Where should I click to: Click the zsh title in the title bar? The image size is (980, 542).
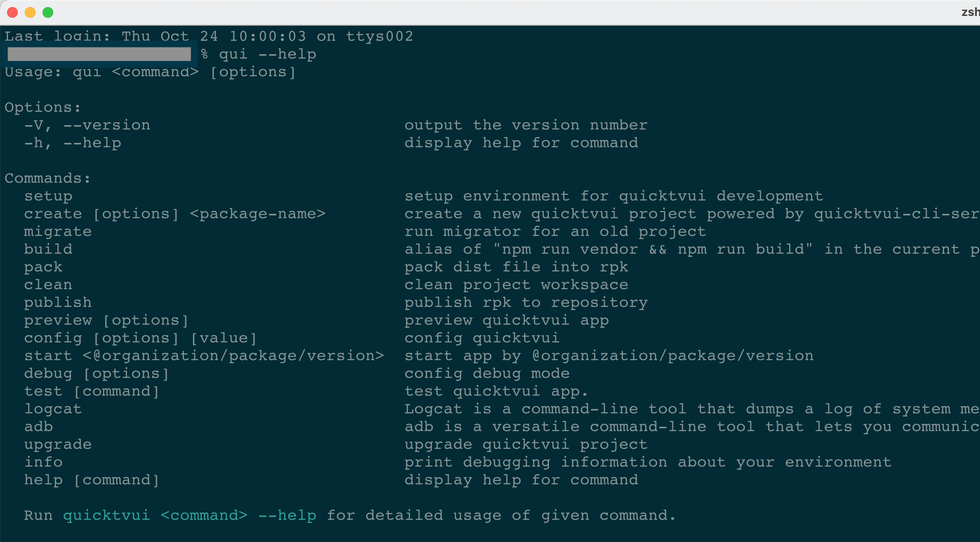(x=970, y=12)
